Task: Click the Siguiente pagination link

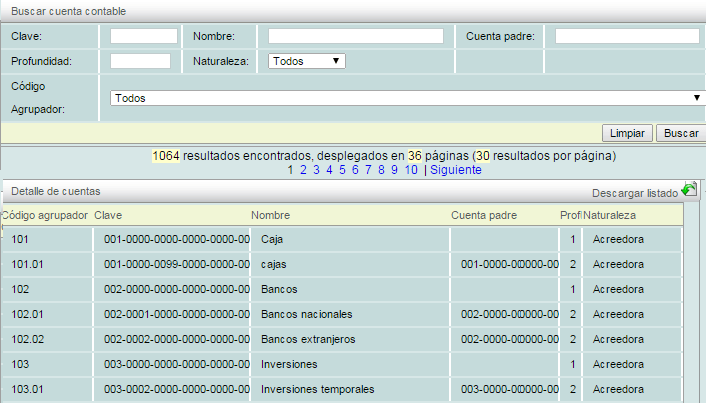Action: [455, 170]
